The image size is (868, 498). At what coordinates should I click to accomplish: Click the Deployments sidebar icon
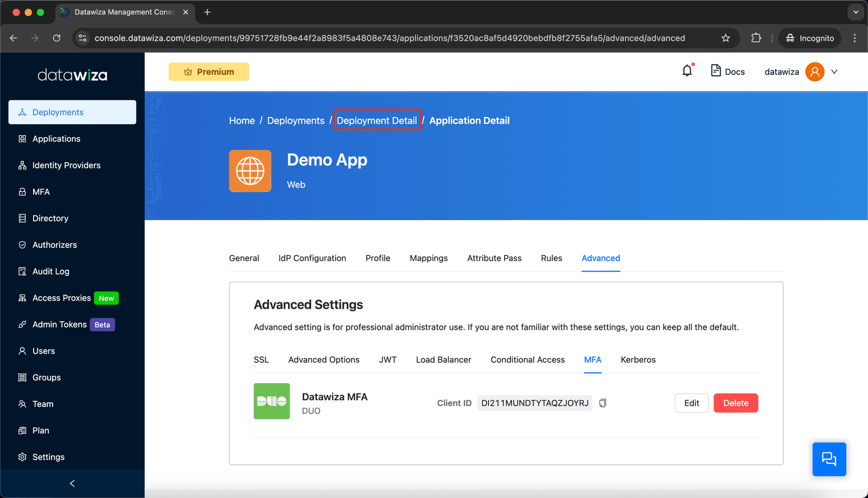22,112
